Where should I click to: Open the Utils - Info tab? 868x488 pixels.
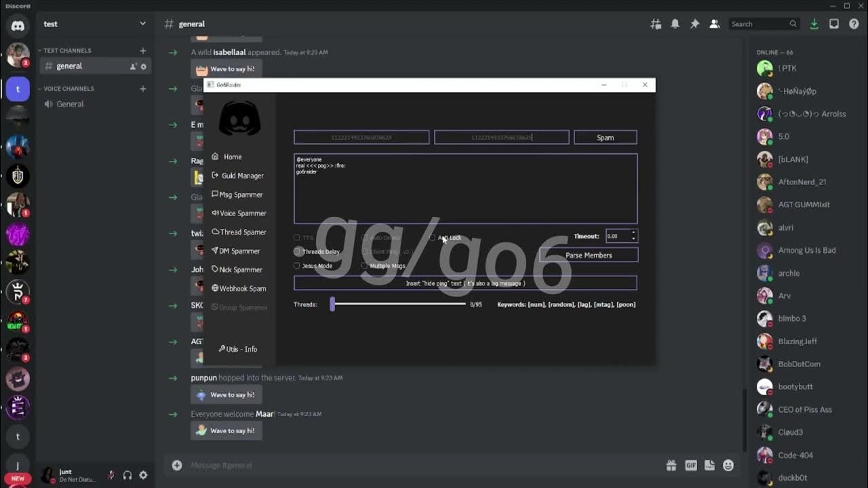tap(238, 349)
